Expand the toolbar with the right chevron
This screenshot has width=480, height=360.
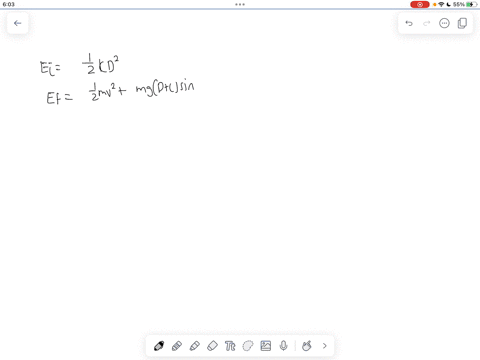[x=325, y=346]
